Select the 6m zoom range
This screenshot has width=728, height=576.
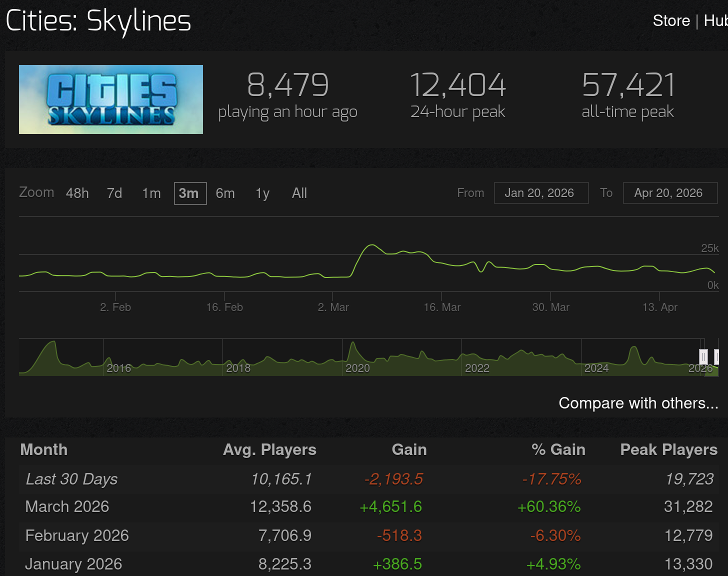click(x=225, y=193)
